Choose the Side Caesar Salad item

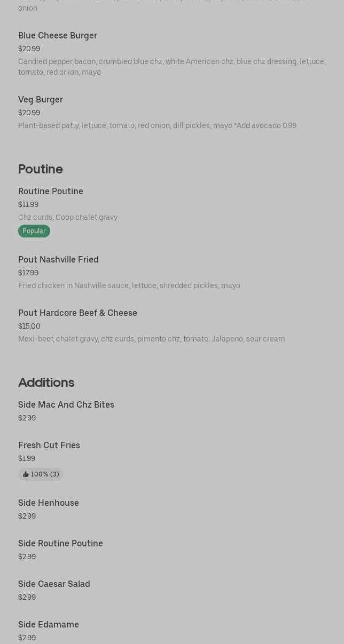[54, 584]
